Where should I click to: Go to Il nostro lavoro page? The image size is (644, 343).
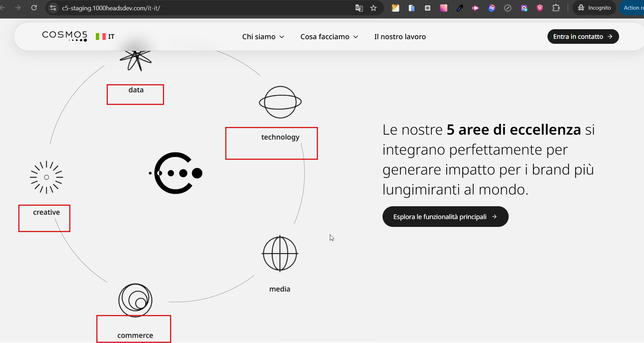[400, 37]
